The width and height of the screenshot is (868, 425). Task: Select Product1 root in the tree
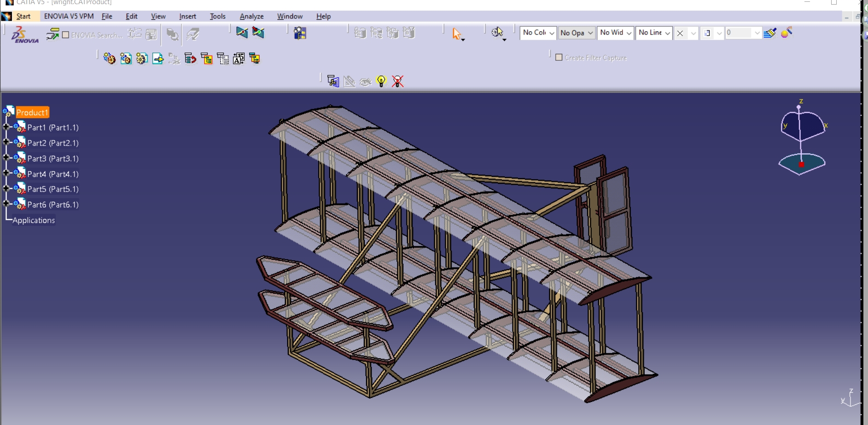coord(32,112)
